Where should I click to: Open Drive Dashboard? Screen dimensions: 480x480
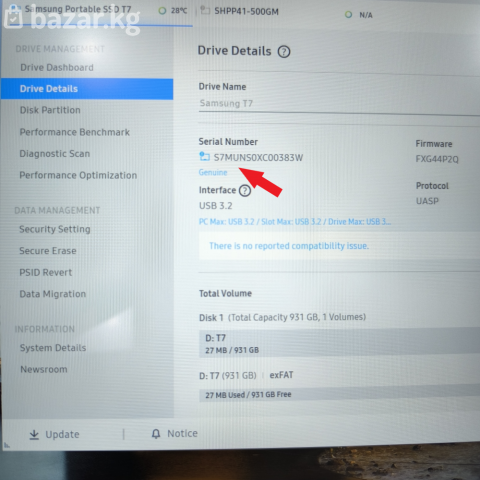pyautogui.click(x=57, y=68)
